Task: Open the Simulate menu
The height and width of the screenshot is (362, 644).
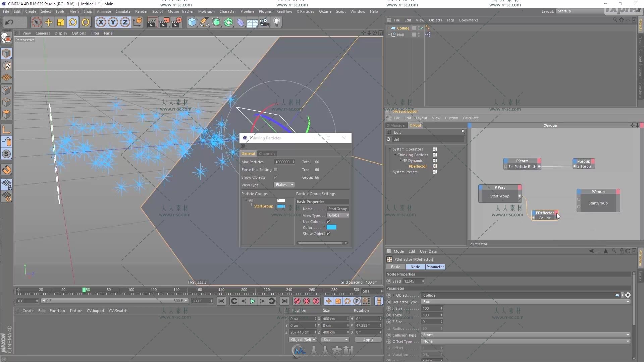Action: coord(123,11)
